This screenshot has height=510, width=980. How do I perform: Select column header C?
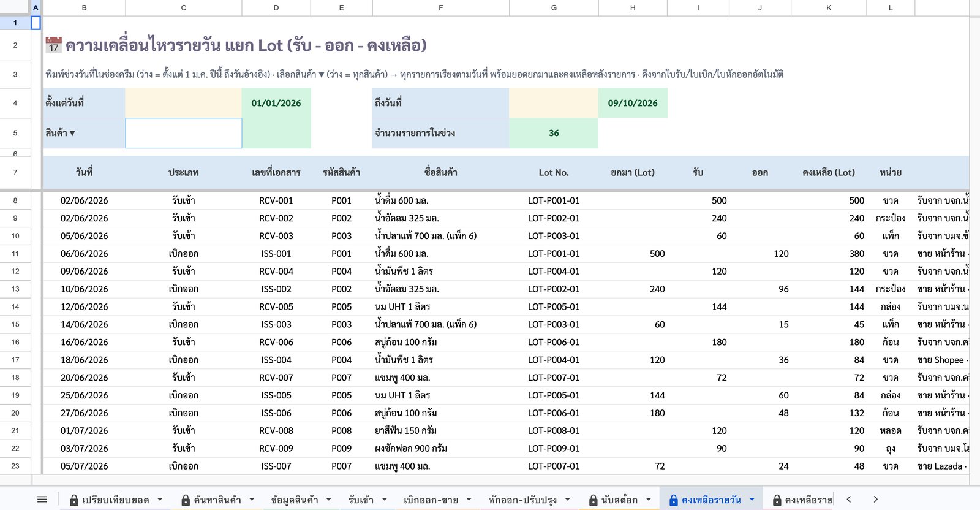(x=184, y=7)
